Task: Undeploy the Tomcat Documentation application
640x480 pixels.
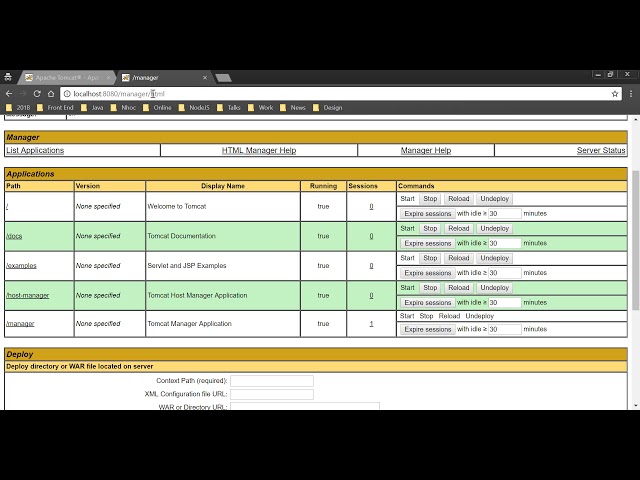Action: (495, 229)
